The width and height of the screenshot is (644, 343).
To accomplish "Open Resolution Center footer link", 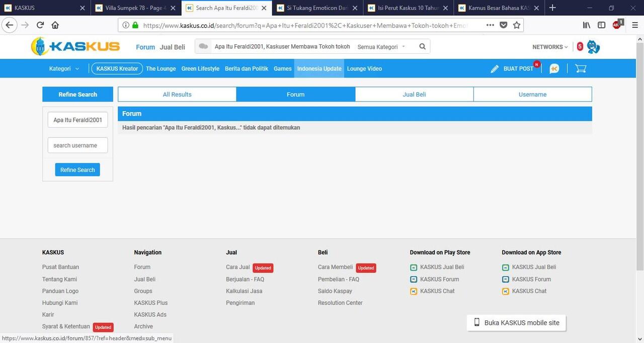I will (x=340, y=303).
